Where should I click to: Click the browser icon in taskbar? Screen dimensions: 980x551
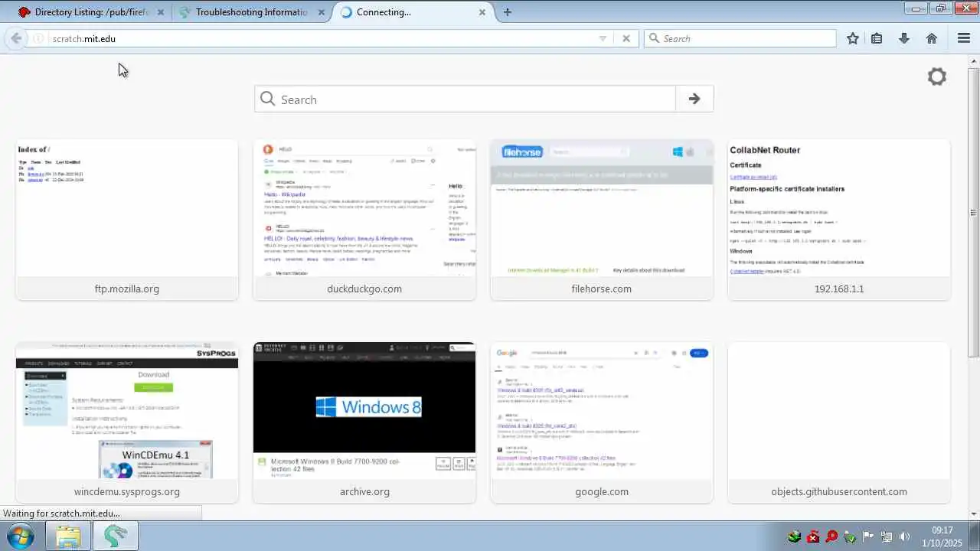pos(116,536)
